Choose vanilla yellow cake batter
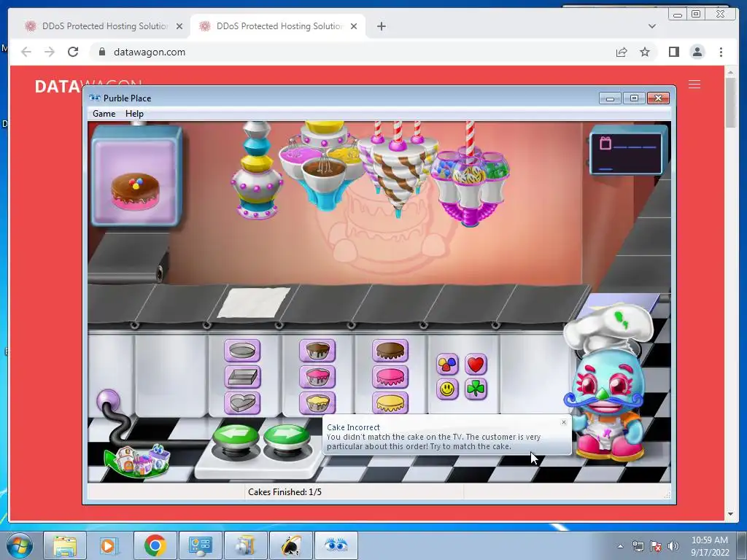The height and width of the screenshot is (560, 747). coord(317,402)
